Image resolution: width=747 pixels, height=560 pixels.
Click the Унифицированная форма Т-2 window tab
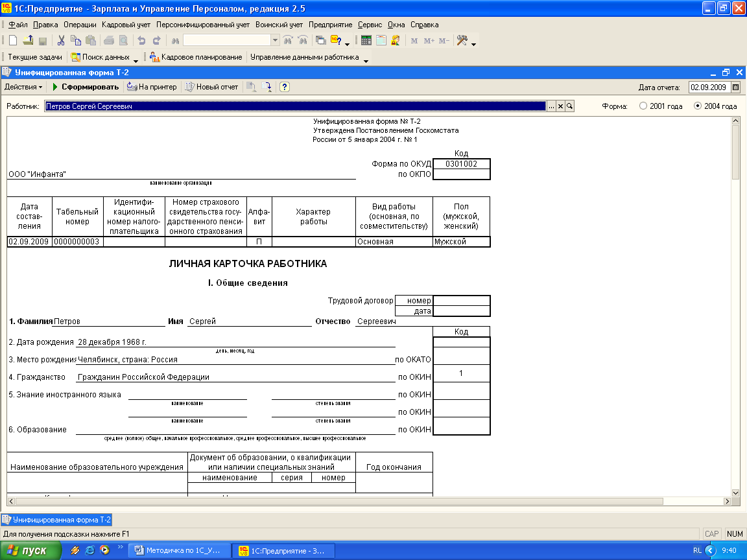click(56, 520)
